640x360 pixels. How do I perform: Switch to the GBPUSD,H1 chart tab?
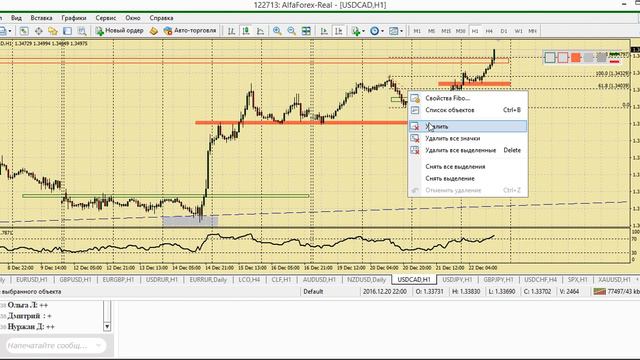click(75, 280)
